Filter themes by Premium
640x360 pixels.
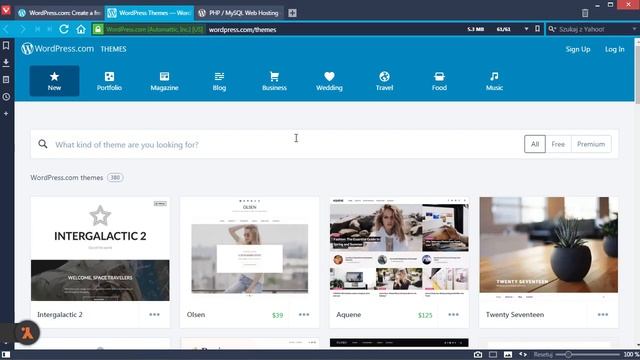coord(591,144)
